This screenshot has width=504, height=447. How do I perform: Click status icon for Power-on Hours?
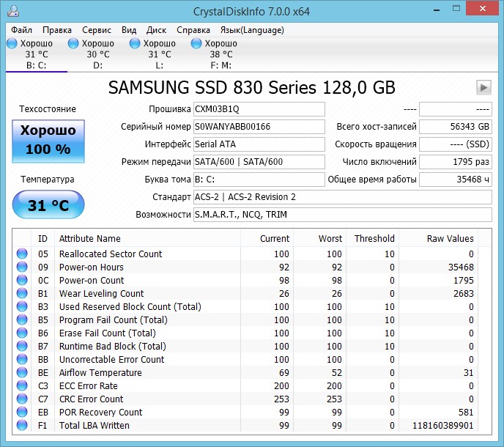[22, 267]
